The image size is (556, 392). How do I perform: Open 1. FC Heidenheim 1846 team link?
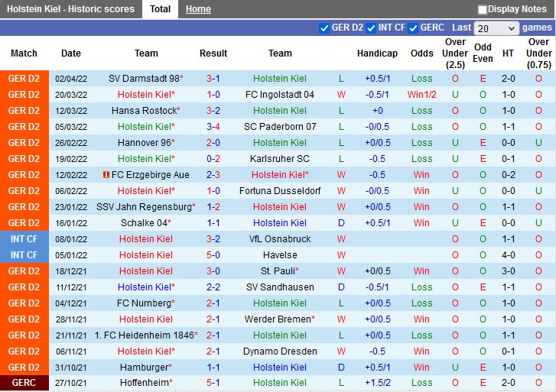[144, 335]
